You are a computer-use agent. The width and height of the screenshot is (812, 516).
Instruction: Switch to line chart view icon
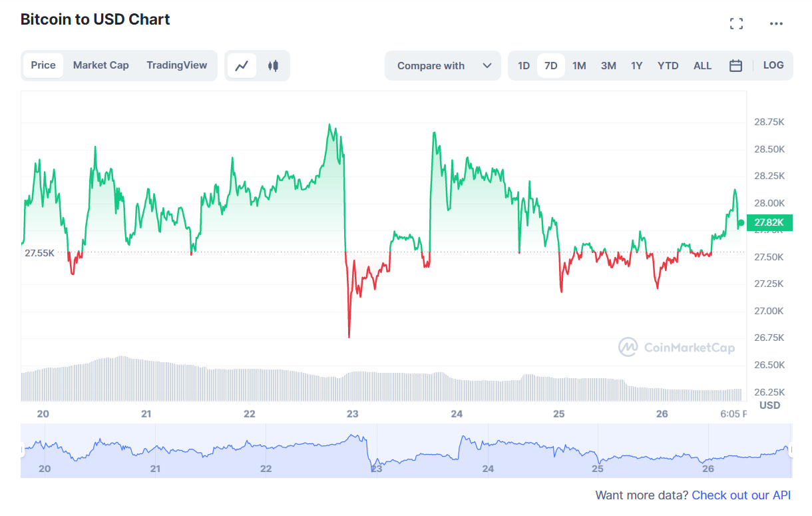pos(242,65)
